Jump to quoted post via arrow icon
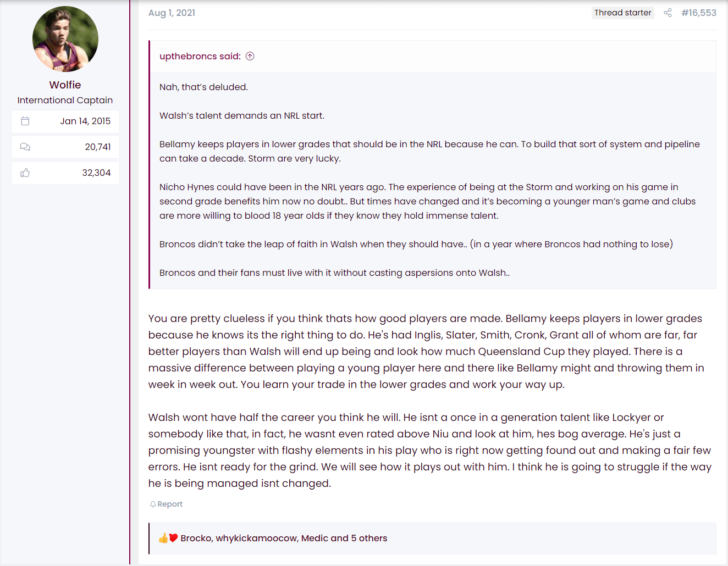Image resolution: width=728 pixels, height=566 pixels. click(x=250, y=56)
